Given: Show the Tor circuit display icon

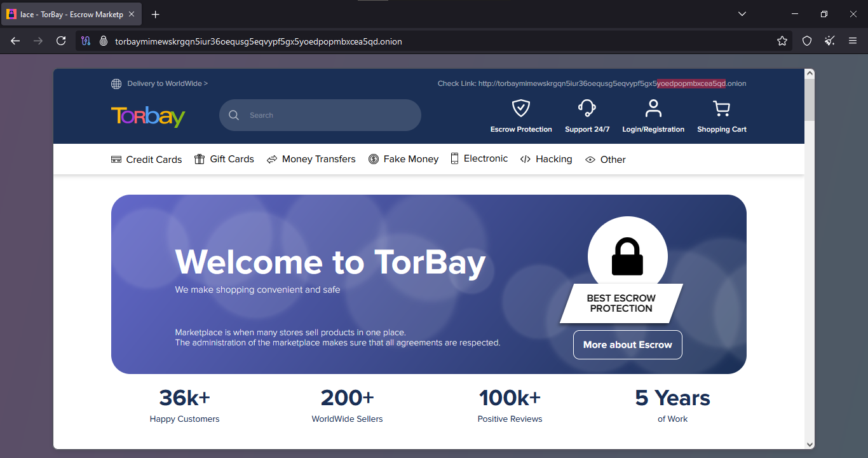Looking at the screenshot, I should tap(86, 41).
